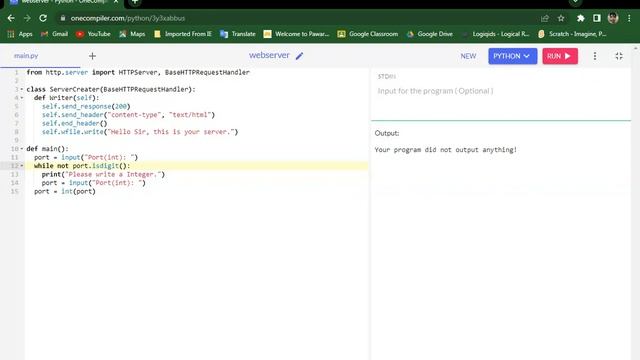Open the Google Classroom bookmark
This screenshot has height=360, width=640.
(367, 34)
